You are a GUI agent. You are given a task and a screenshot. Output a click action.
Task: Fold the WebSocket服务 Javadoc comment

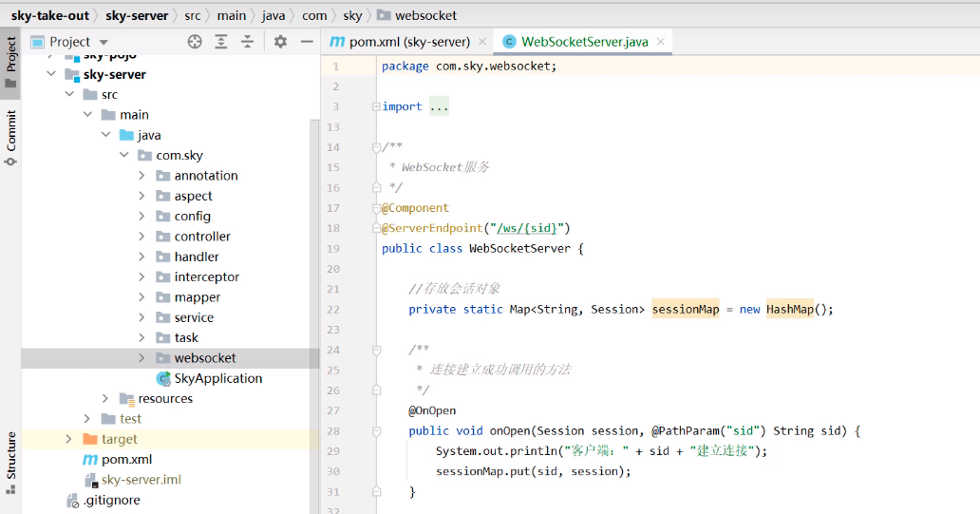pos(377,147)
